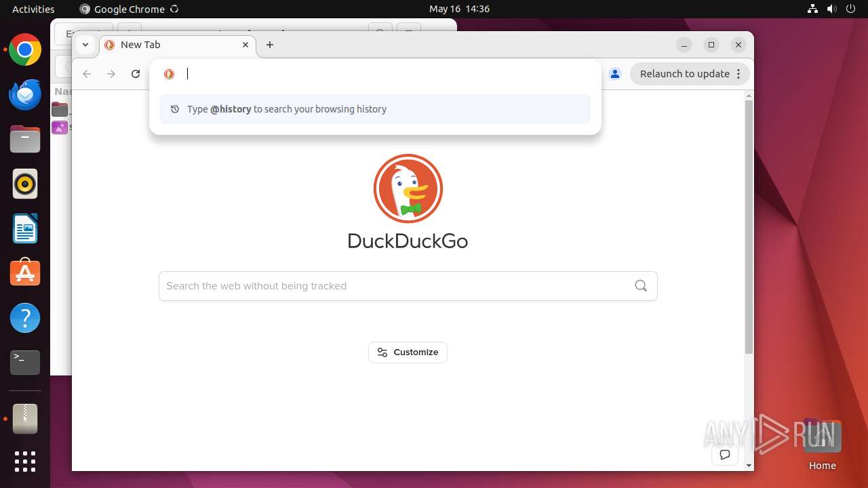Open Terminal from the dock
The width and height of the screenshot is (868, 488).
tap(25, 363)
